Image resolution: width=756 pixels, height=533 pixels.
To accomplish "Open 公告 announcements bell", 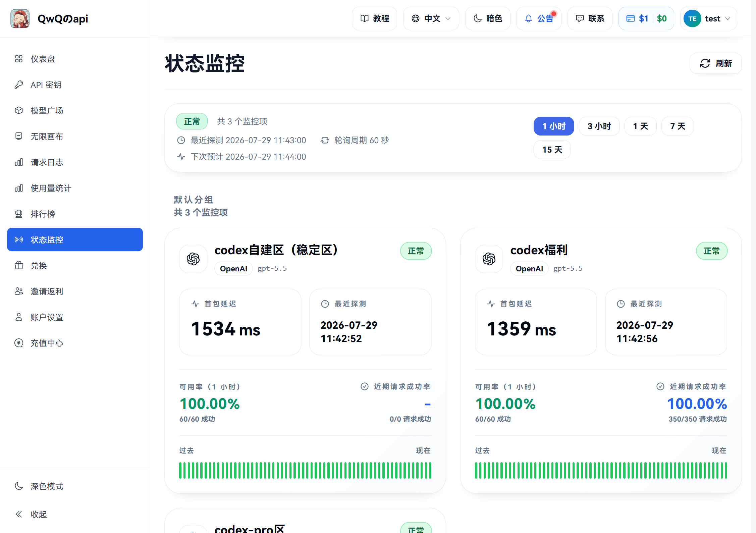I will click(539, 18).
